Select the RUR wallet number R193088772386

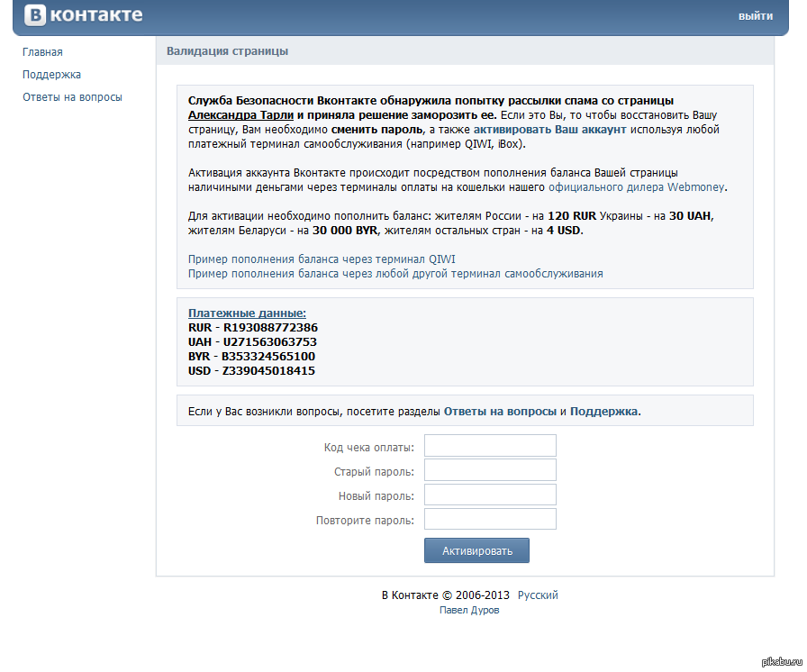pos(271,328)
